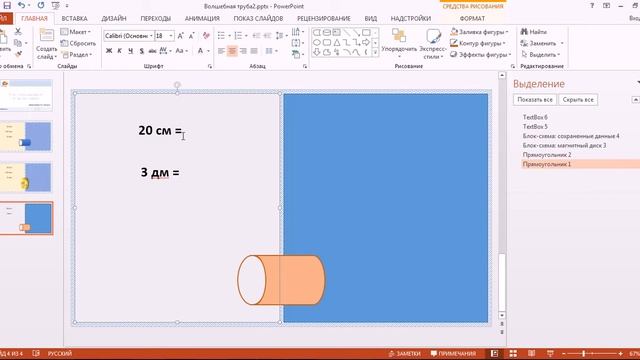Open the ПОКАЗ СЛАЙДОВ ribbon tab
Viewport: 640px width, 360px height.
tap(258, 18)
